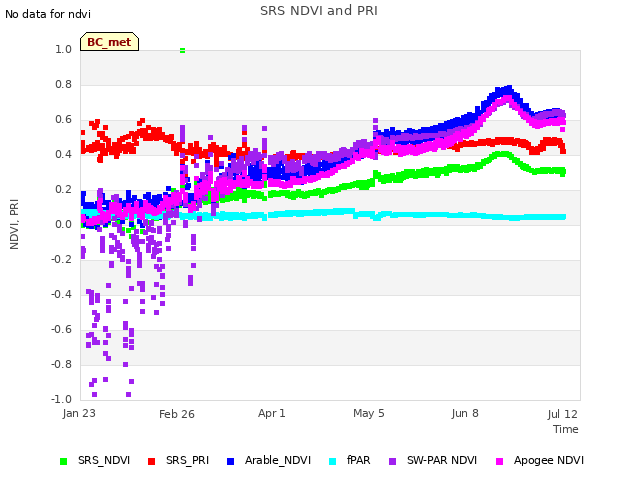
Task: Toggle the Arable_NDVI series legend label
Action: coord(278,460)
